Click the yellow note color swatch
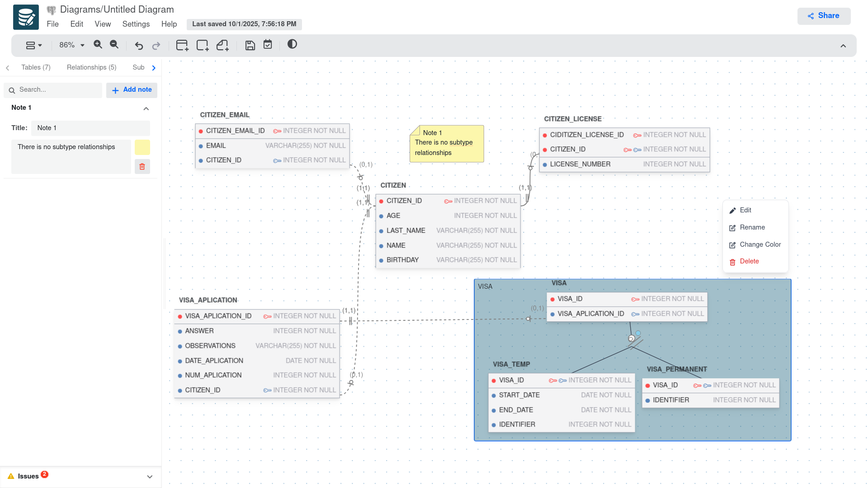The image size is (868, 488). (x=142, y=147)
